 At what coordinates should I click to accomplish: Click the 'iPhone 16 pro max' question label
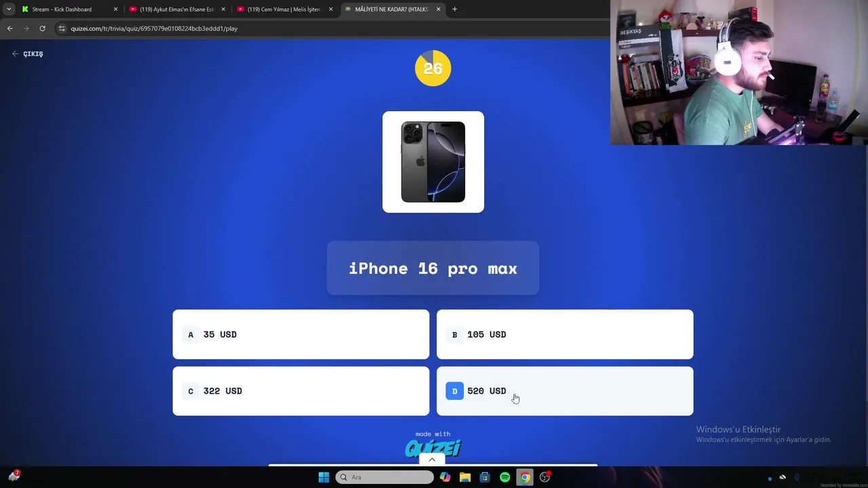433,268
